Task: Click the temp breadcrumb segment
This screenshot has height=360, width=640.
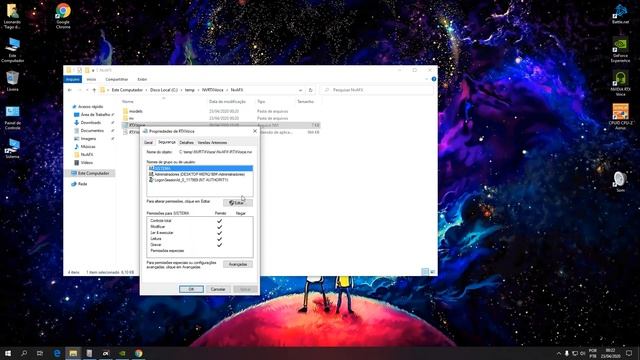Action: pos(190,90)
